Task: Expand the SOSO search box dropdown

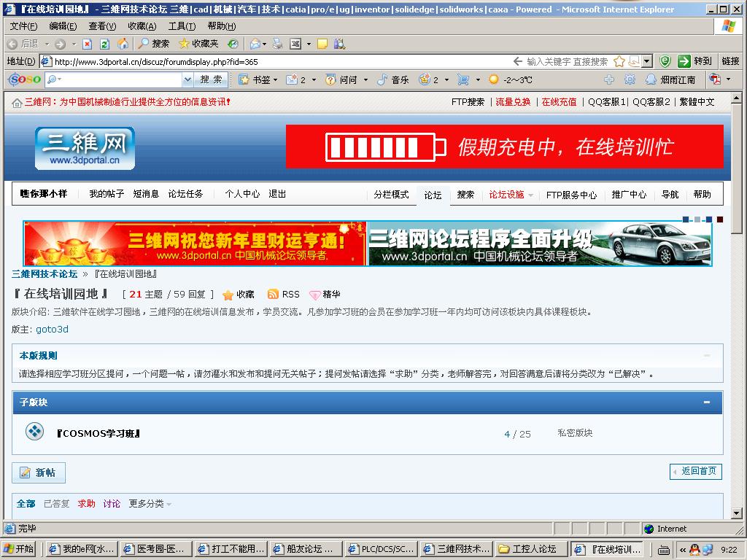Action: (x=187, y=79)
